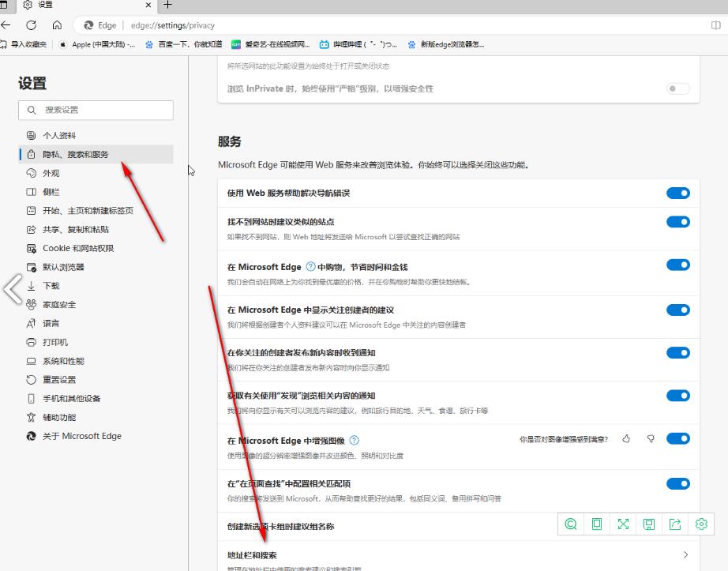The image size is (728, 571).
Task: Open 哔哩哔哩 bookmark
Action: point(358,44)
